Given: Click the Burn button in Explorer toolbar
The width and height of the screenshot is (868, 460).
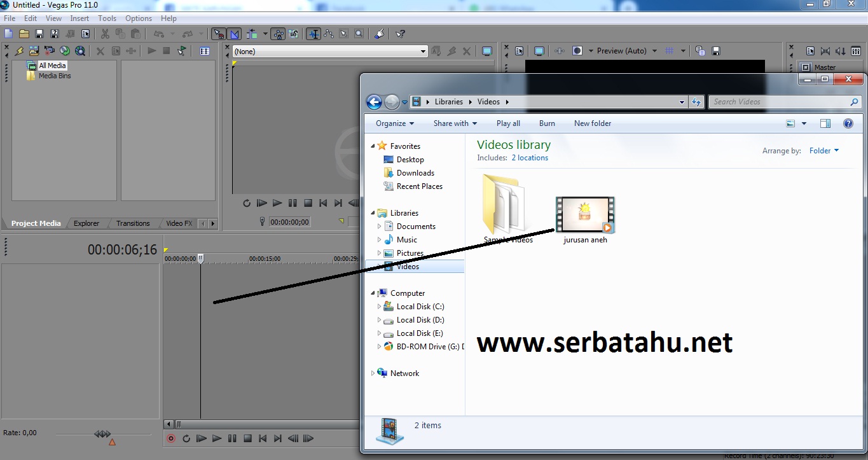Looking at the screenshot, I should (x=547, y=123).
